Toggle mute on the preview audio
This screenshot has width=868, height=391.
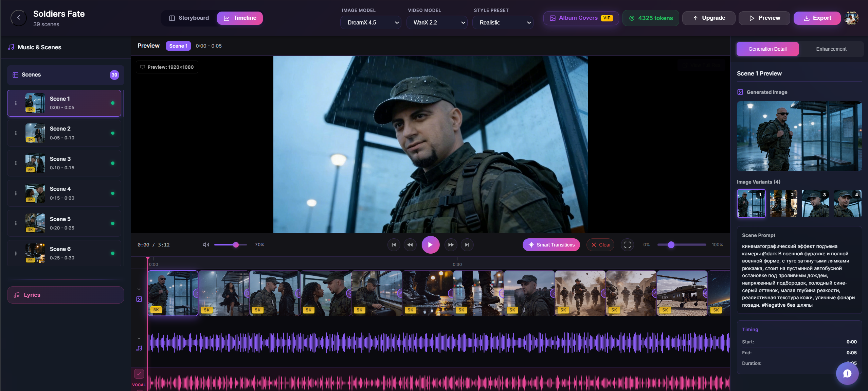point(205,244)
